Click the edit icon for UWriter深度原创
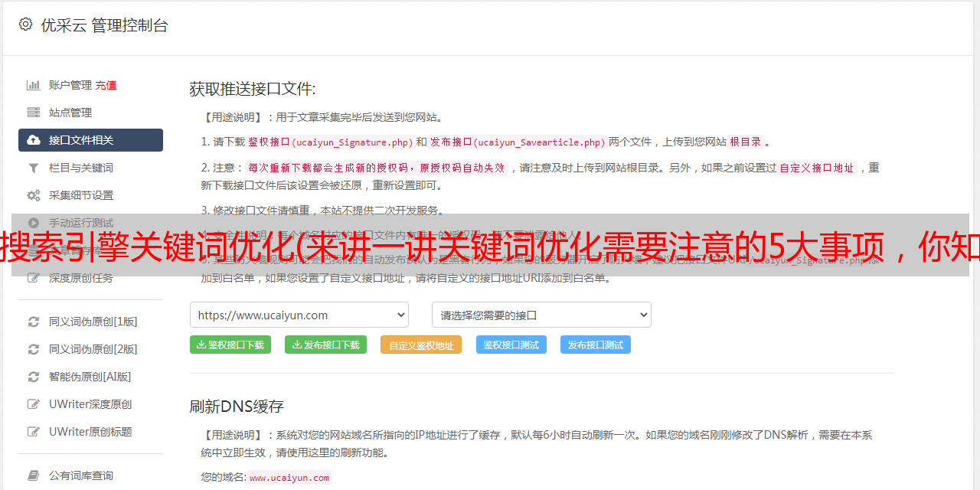The image size is (980, 490). click(x=34, y=404)
